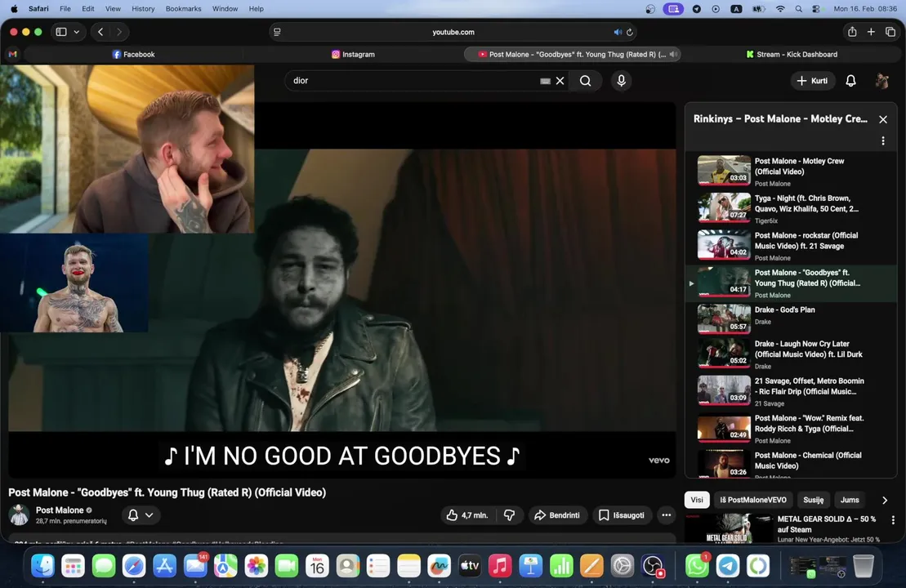Add a new Safari tab with plus
906x588 pixels.
871,33
